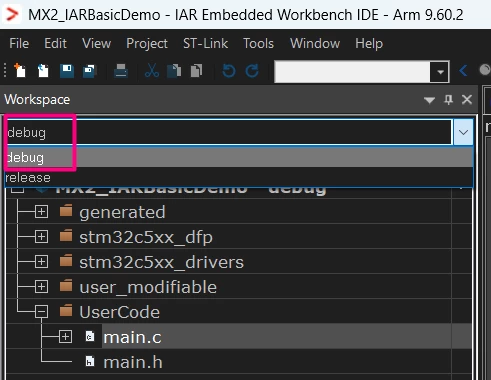Click the stm32c5xx_dfp folder icon
This screenshot has width=491, height=380.
point(66,236)
